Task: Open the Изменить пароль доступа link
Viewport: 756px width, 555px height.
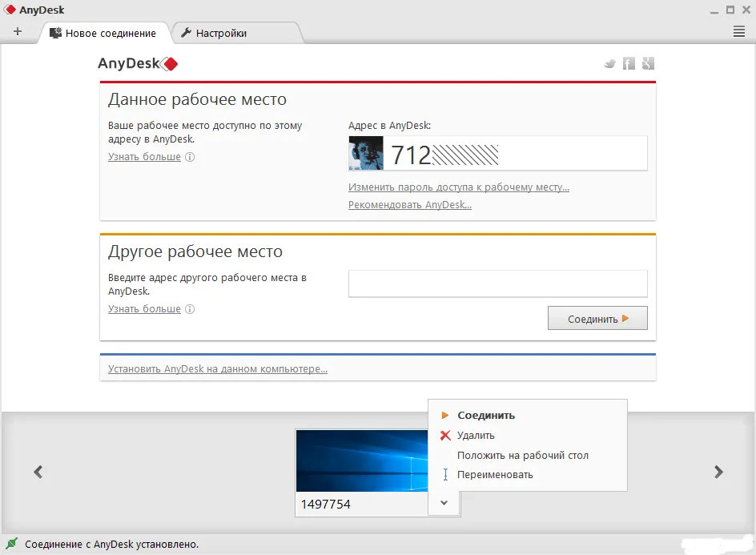Action: 458,187
